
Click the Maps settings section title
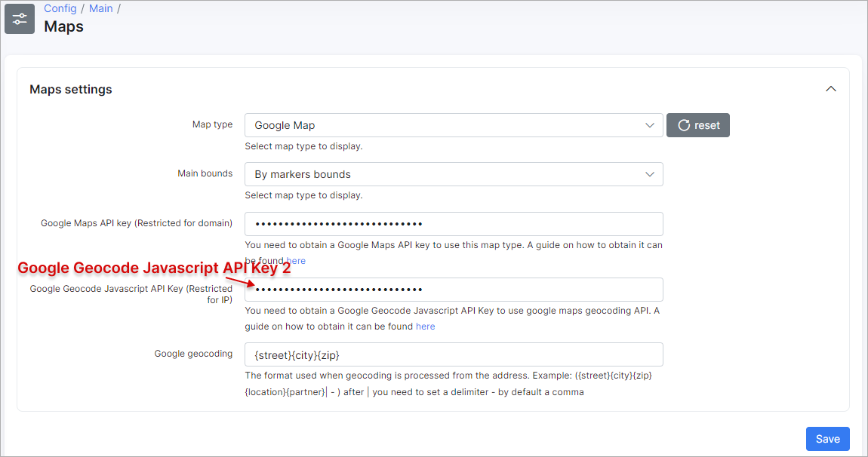71,89
